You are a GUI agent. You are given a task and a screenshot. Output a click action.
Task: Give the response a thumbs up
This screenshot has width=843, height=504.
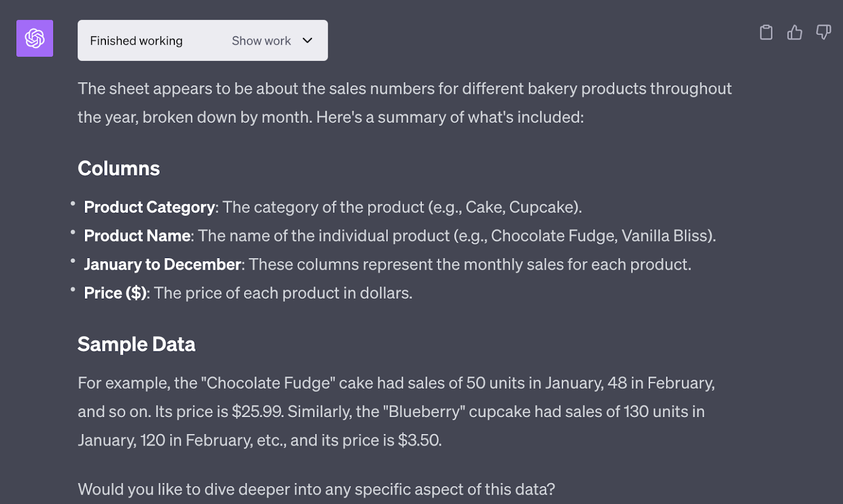pyautogui.click(x=795, y=33)
